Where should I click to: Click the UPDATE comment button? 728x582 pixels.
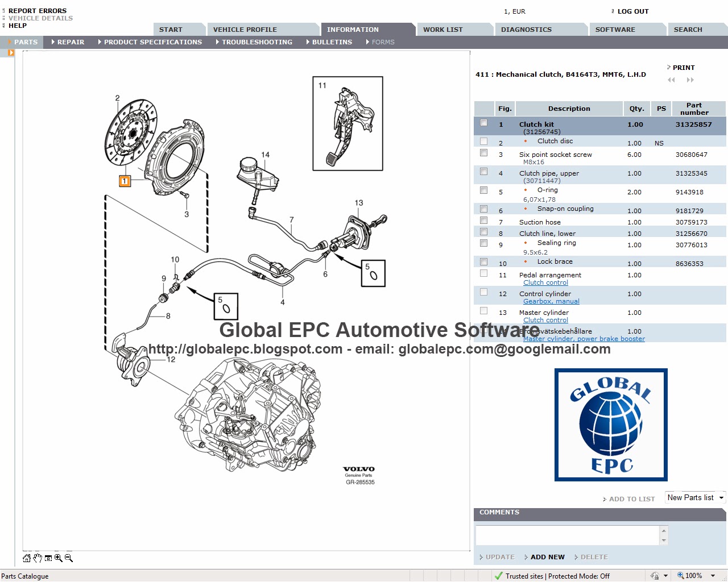[x=500, y=557]
